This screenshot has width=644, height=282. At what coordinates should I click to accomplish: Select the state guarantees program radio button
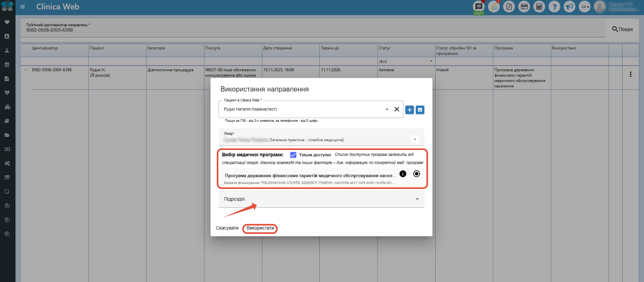(x=416, y=174)
